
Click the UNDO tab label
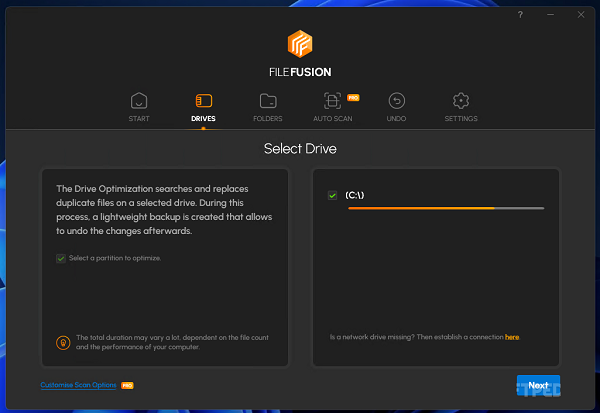(x=396, y=119)
